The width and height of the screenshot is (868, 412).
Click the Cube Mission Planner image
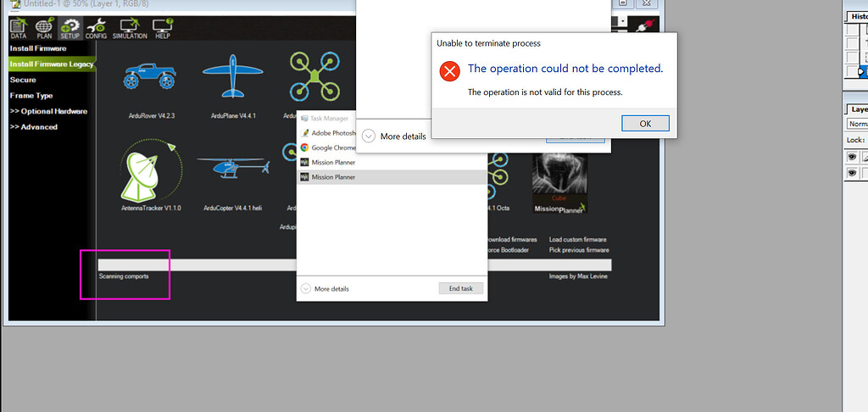559,182
